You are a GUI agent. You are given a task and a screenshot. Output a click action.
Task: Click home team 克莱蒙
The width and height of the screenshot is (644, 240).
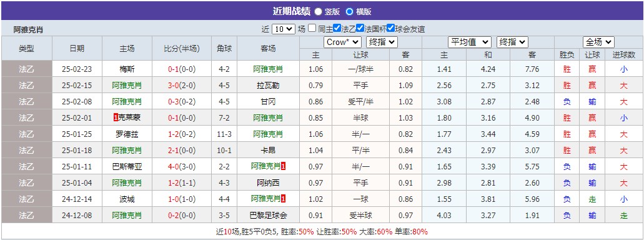[129, 118]
